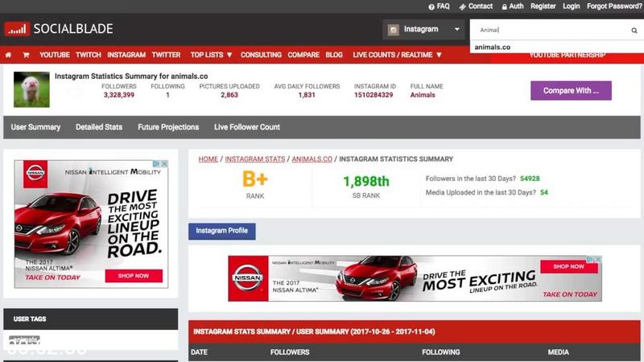Expand the Top Lists menu
The height and width of the screenshot is (362, 644).
click(x=211, y=55)
